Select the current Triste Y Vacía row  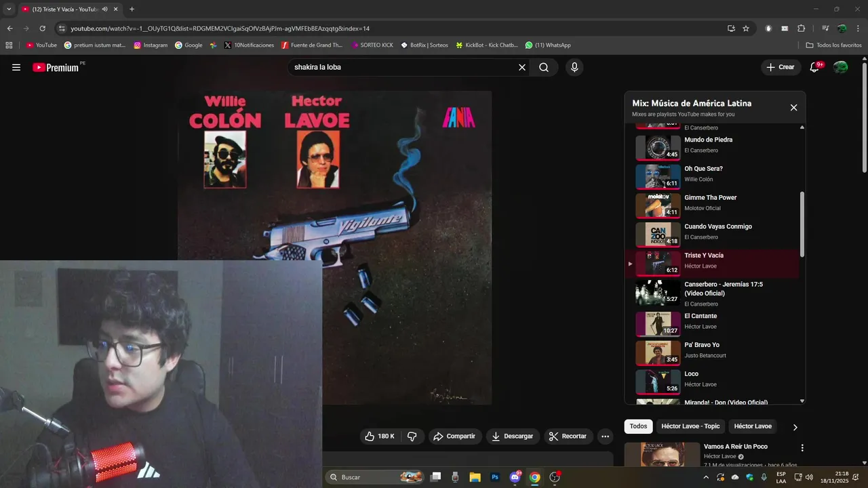pyautogui.click(x=712, y=262)
